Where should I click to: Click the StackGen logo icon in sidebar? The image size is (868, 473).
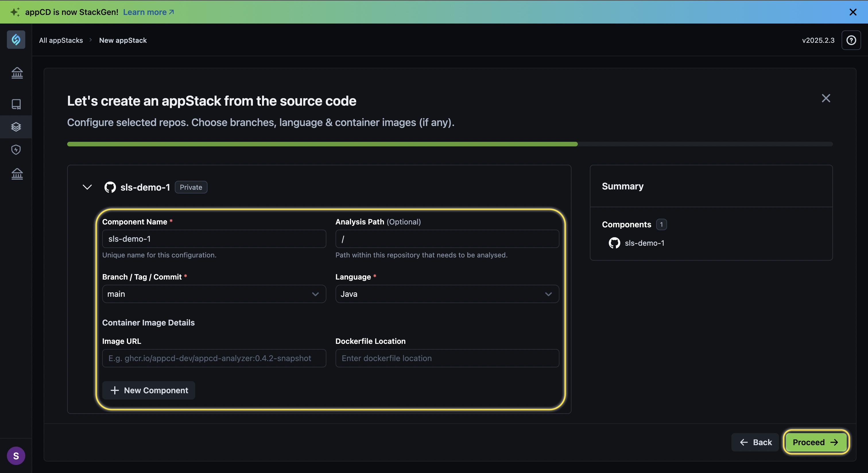coord(16,40)
